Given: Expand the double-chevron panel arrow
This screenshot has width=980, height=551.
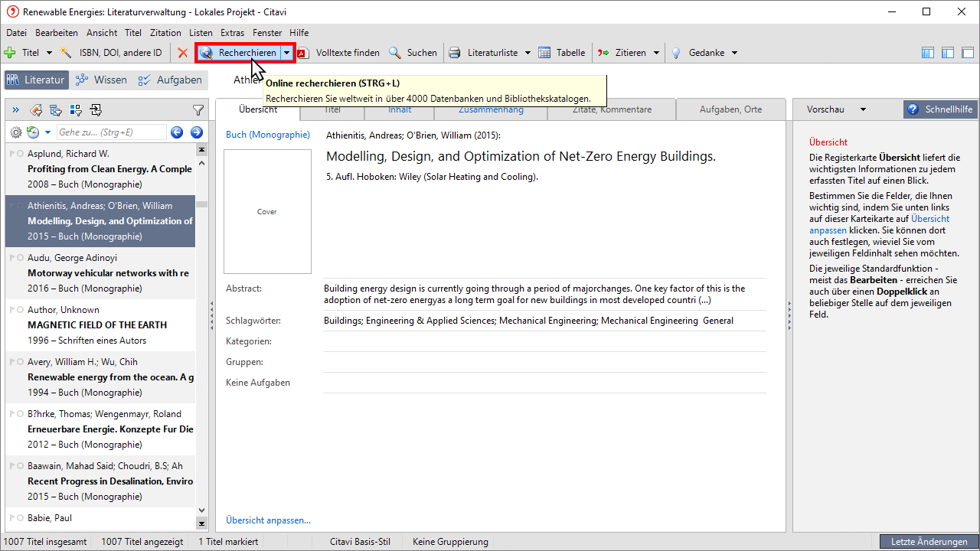Looking at the screenshot, I should [16, 110].
